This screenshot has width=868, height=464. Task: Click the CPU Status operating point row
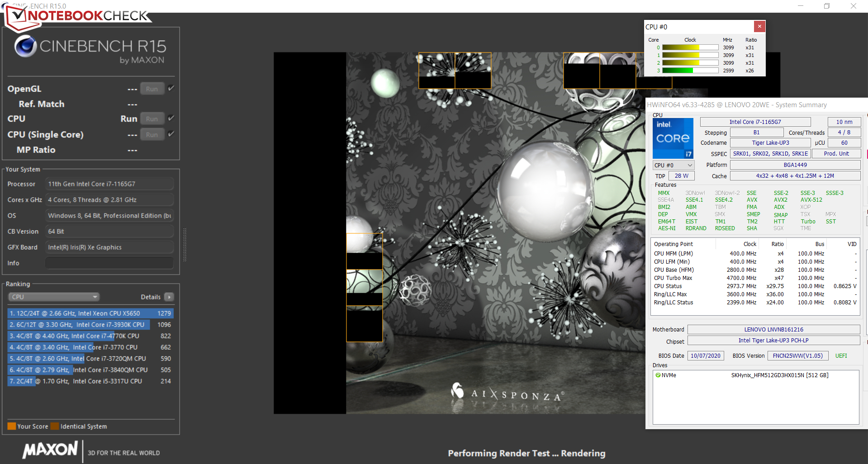point(755,286)
